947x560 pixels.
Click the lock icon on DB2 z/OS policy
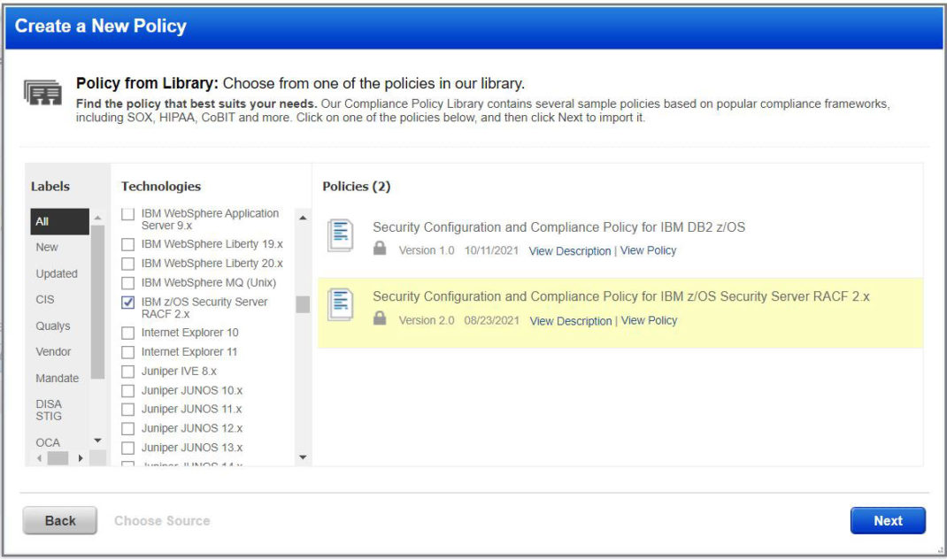[380, 248]
